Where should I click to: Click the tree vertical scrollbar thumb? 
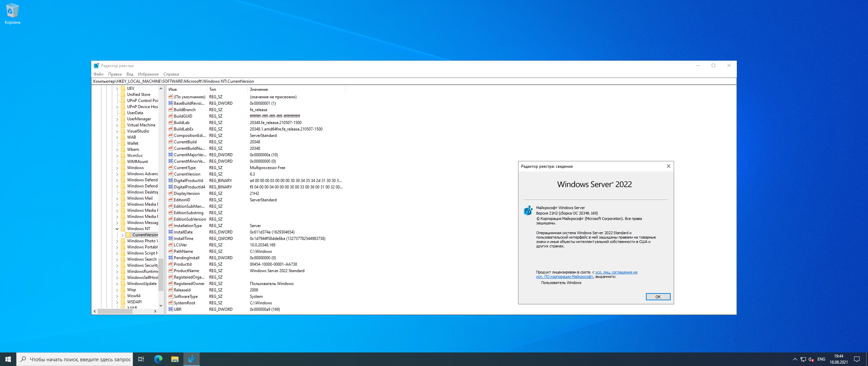(161, 274)
